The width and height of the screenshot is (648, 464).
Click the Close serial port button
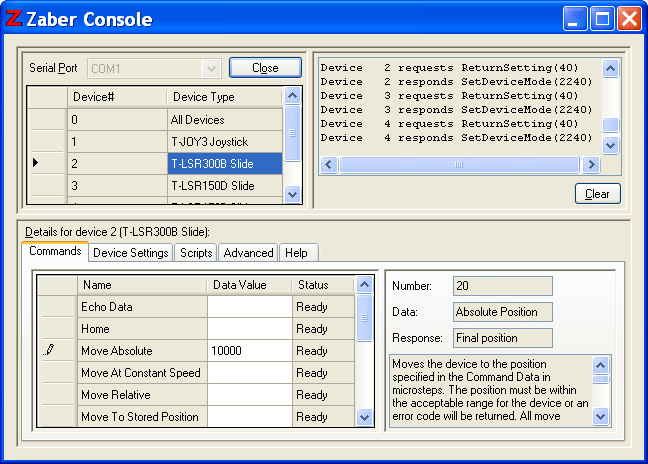(265, 68)
